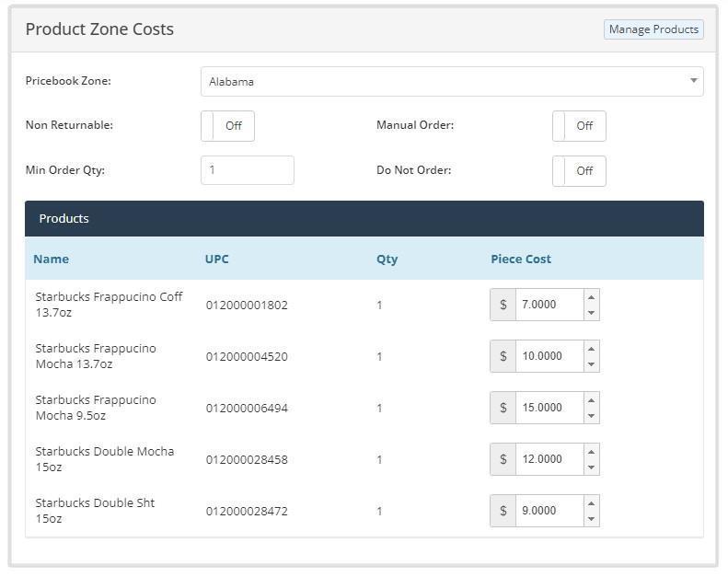This screenshot has height=577, width=728.
Task: Click UPC 012000006494
Action: tap(247, 408)
